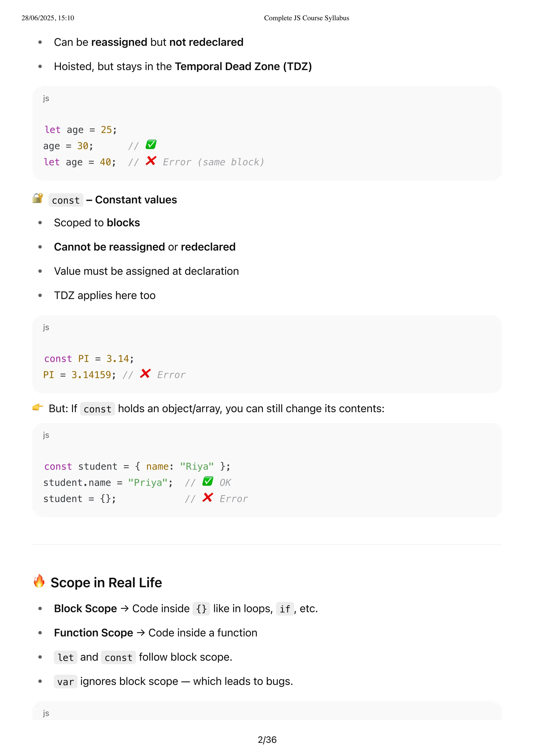Click the date and time stamp in the header
This screenshot has height=756, width=534.
(x=48, y=18)
